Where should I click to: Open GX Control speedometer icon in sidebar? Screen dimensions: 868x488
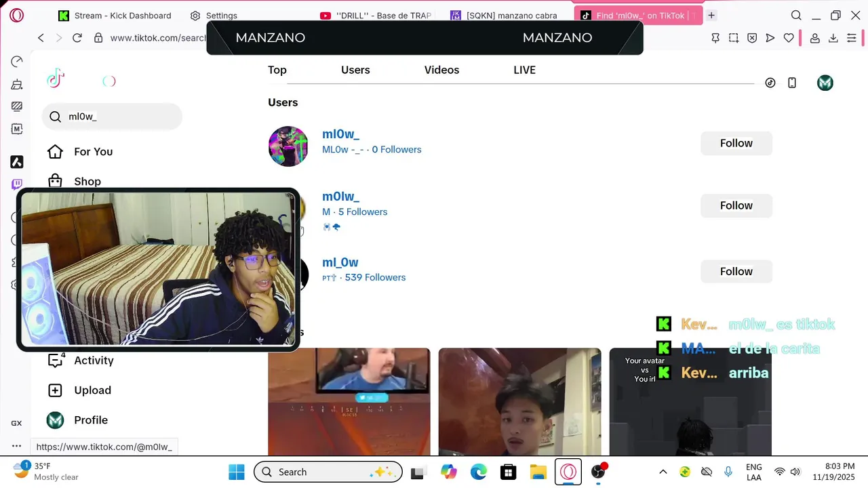pyautogui.click(x=17, y=62)
